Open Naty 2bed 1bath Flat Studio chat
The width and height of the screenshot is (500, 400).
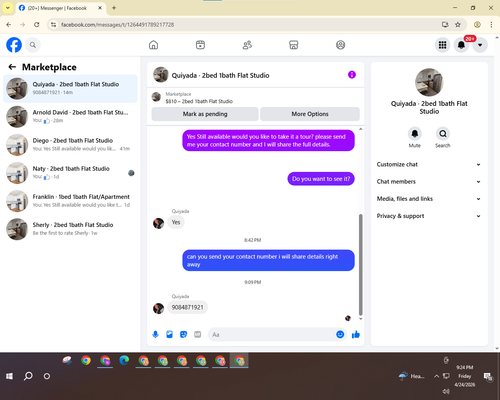point(70,173)
